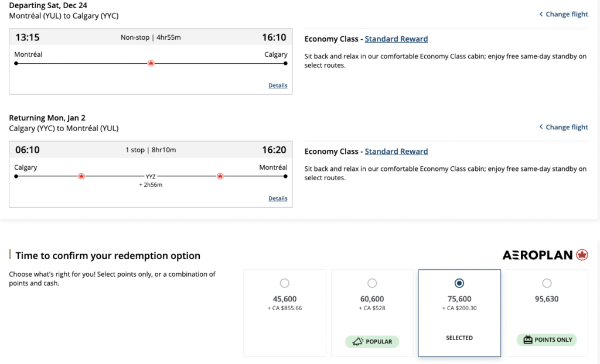Viewport: 600px width, 364px height.
Task: Change the returning Jan 2 flight
Action: (x=563, y=127)
